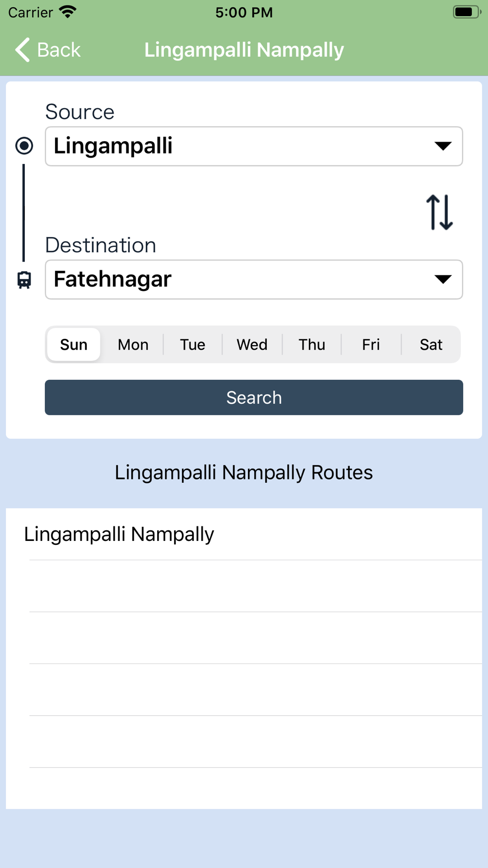Tap the battery status icon

(x=466, y=12)
